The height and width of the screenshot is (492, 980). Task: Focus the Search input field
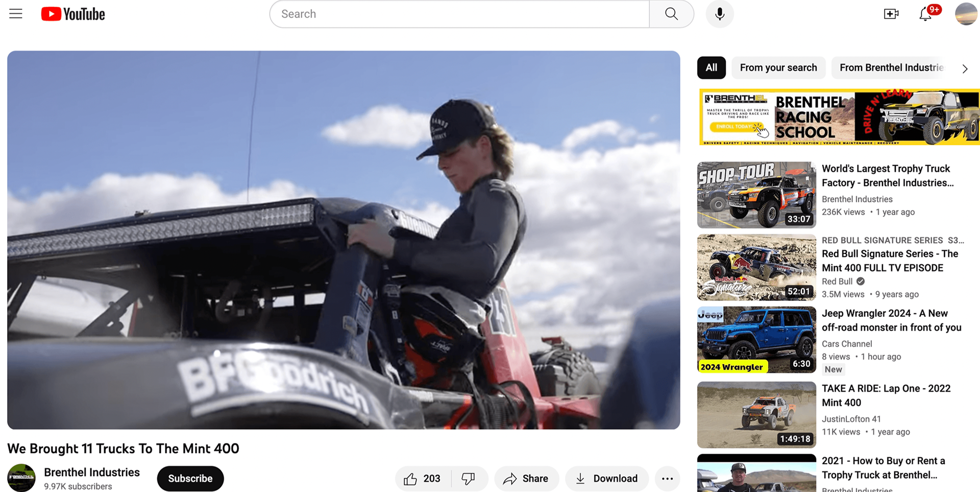[459, 14]
